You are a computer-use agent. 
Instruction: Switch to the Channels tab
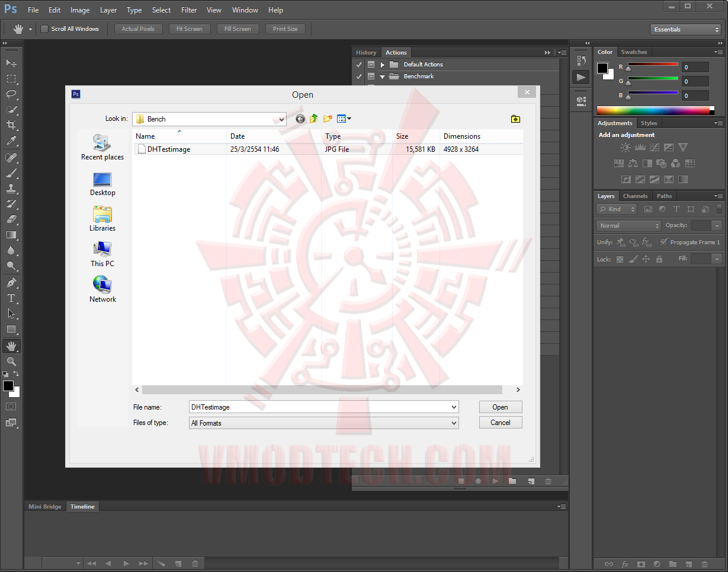click(635, 196)
